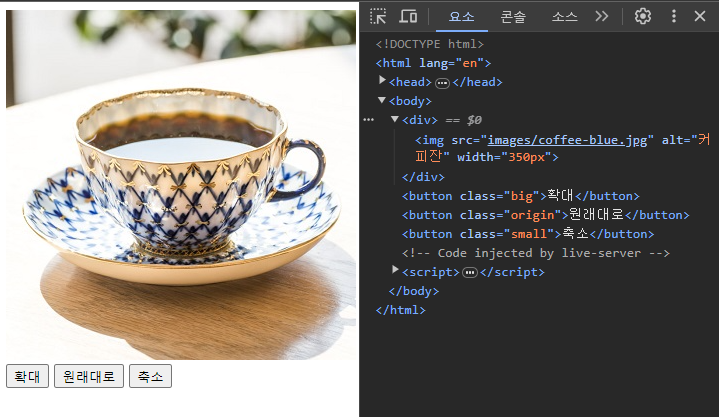Select the live-server comment line
Screen dimensions: 719x417
[x=536, y=253]
